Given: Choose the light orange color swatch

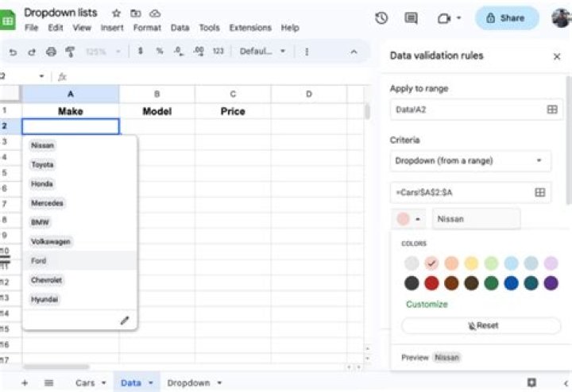Looking at the screenshot, I should 451,263.
